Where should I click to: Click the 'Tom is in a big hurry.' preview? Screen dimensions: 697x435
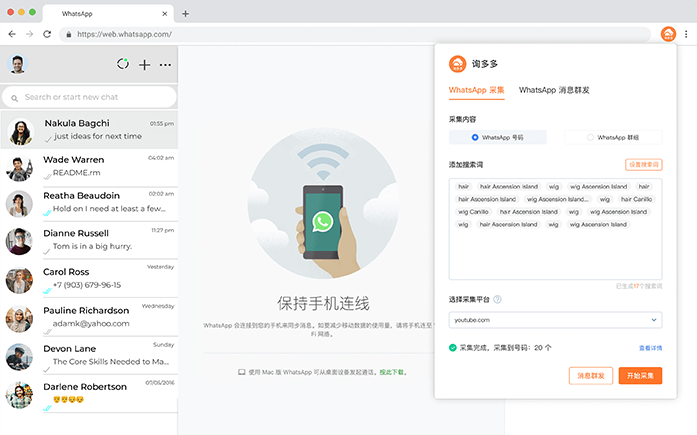[92, 246]
